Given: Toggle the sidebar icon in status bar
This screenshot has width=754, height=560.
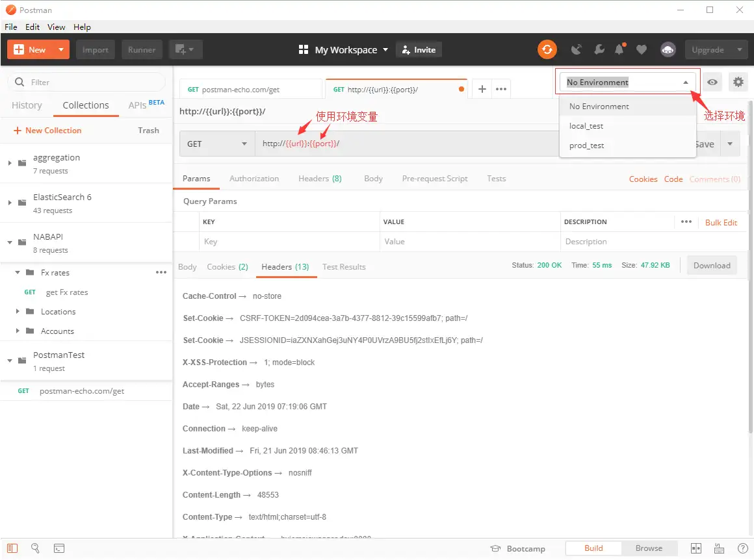Looking at the screenshot, I should click(13, 548).
